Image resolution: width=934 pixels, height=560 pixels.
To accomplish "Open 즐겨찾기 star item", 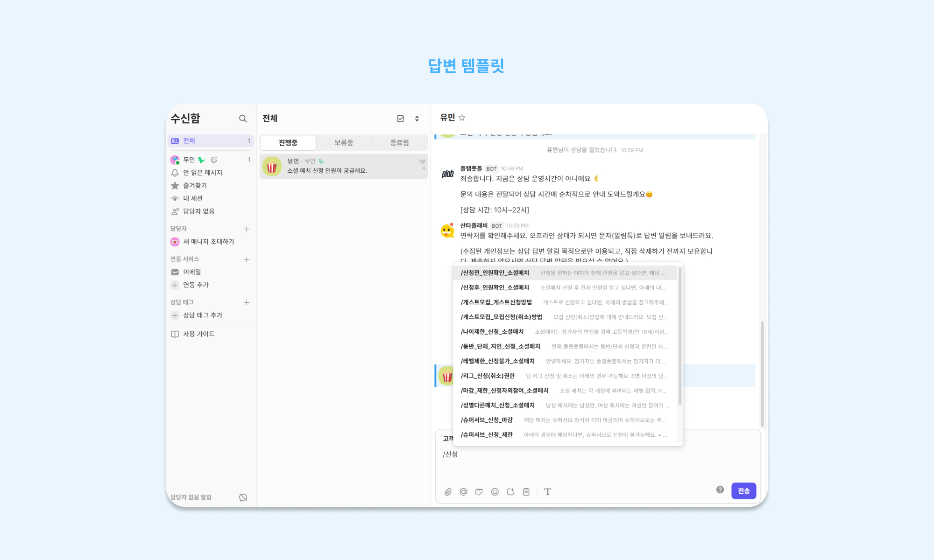I will [x=211, y=186].
